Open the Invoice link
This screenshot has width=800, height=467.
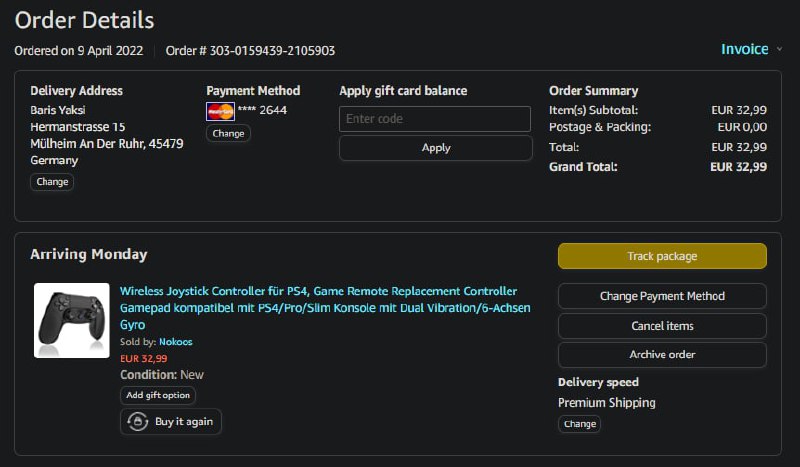[x=744, y=49]
